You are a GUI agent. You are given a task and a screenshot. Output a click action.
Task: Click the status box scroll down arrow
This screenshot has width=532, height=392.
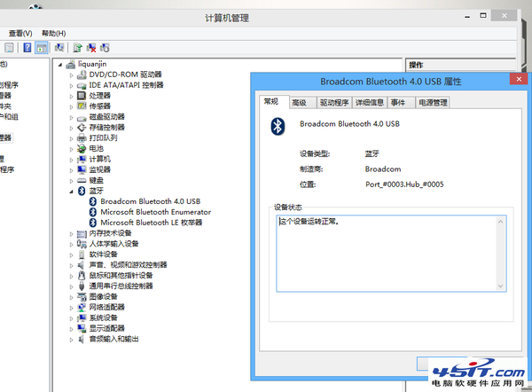500,286
